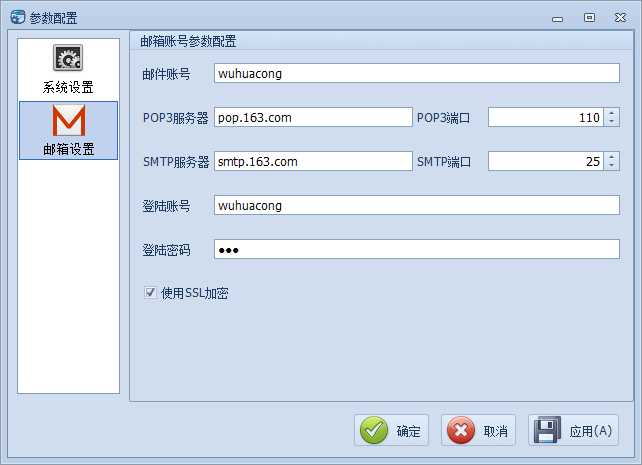642x465 pixels.
Task: Maximize the 参数配置 window
Action: click(589, 18)
